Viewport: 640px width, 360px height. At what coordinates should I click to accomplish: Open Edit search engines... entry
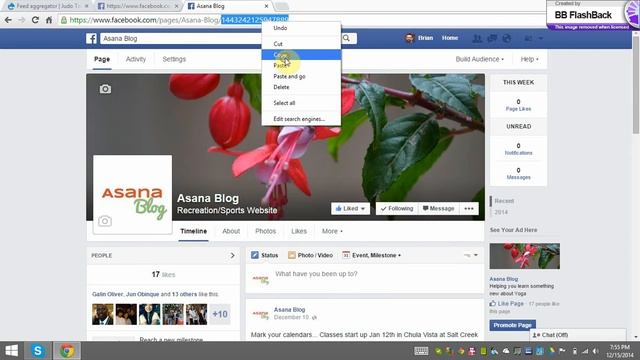301,119
